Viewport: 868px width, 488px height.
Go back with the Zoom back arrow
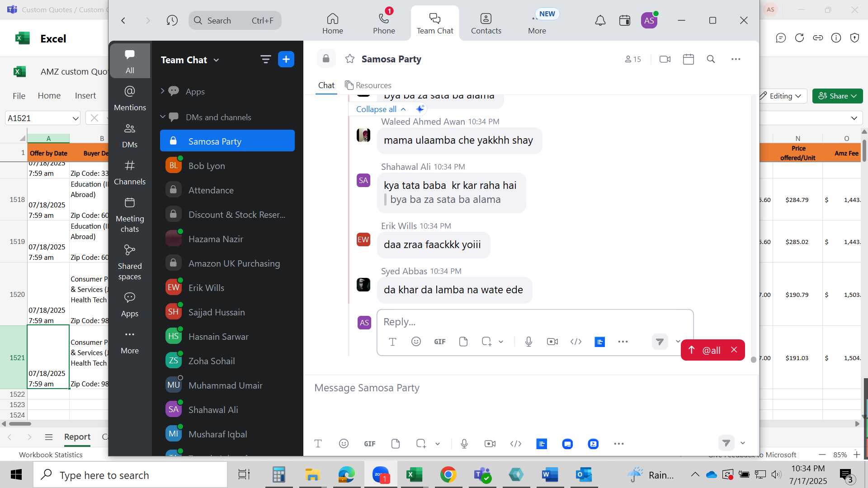click(x=123, y=20)
